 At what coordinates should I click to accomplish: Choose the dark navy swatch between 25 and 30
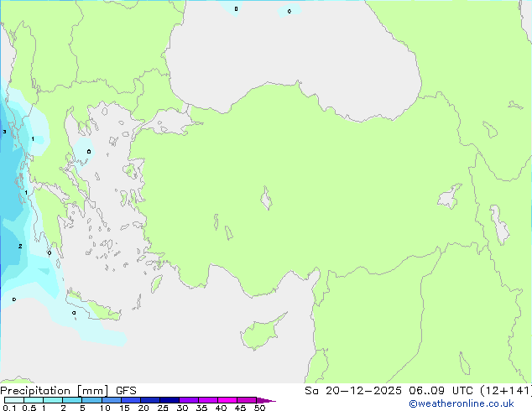[170, 400]
